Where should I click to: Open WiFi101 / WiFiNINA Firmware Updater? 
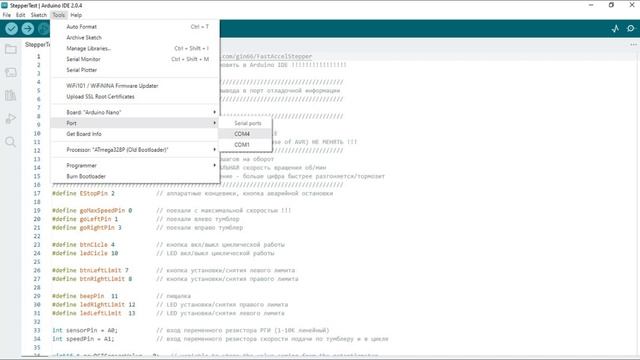pyautogui.click(x=135, y=86)
